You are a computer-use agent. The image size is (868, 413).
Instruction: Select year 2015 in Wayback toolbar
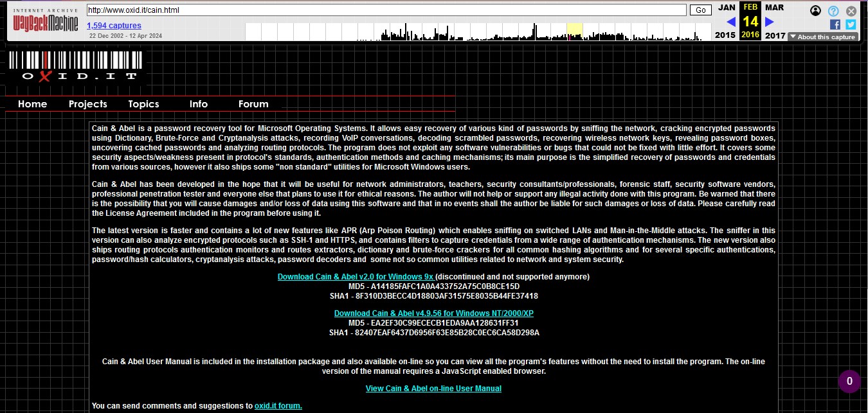[725, 35]
